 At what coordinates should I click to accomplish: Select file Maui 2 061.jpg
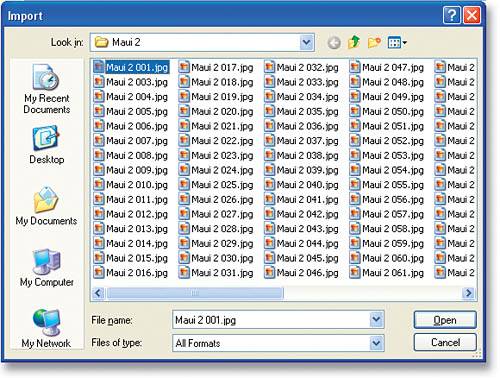coord(387,273)
